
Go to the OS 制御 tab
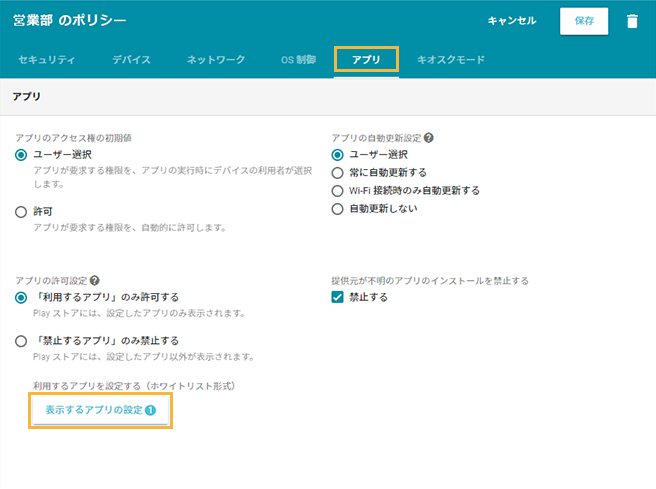click(x=298, y=60)
